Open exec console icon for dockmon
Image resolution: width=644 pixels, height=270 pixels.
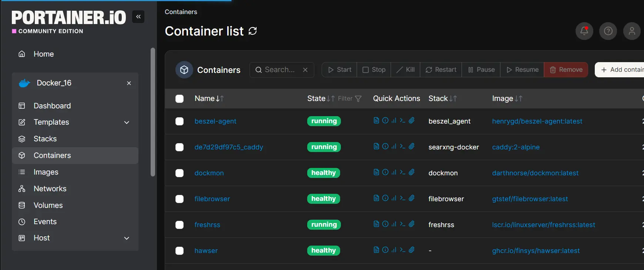point(403,172)
